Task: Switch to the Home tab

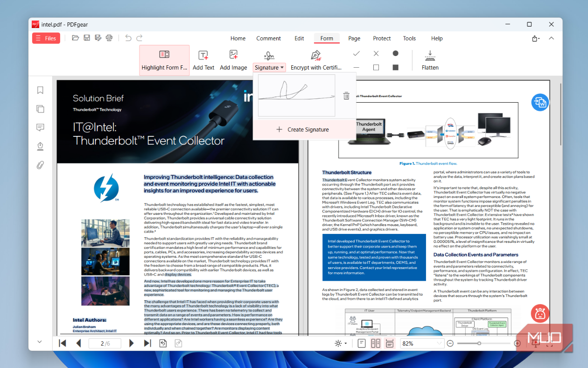Action: click(238, 38)
